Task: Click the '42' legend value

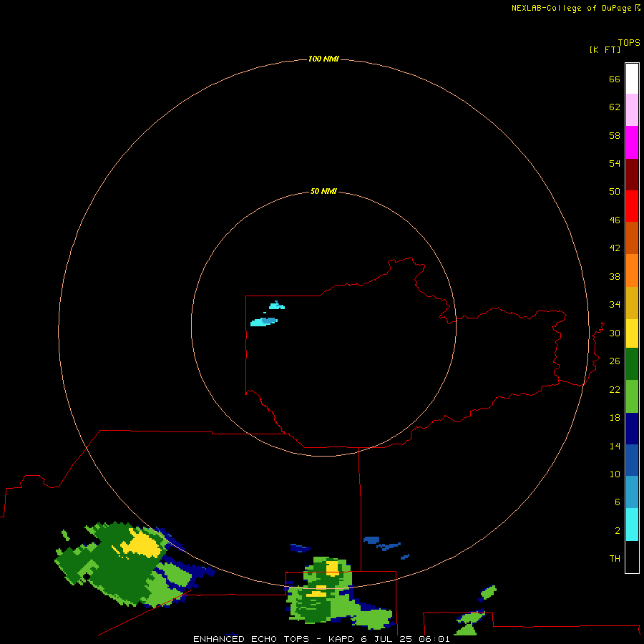Action: [x=615, y=248]
